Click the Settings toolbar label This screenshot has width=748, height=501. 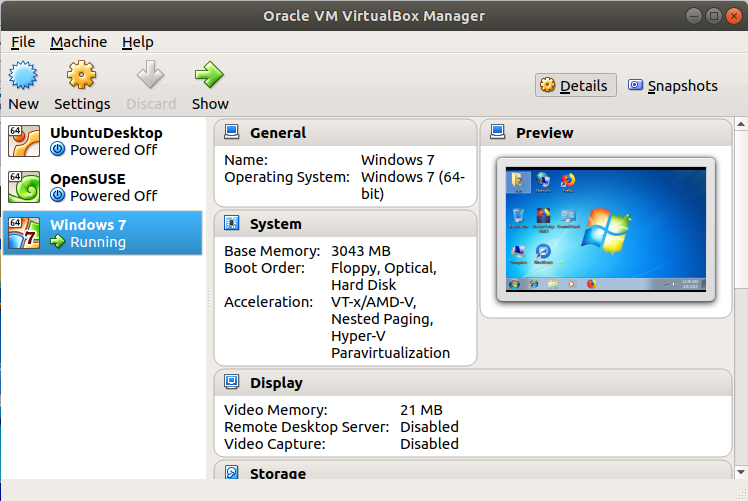[x=82, y=104]
